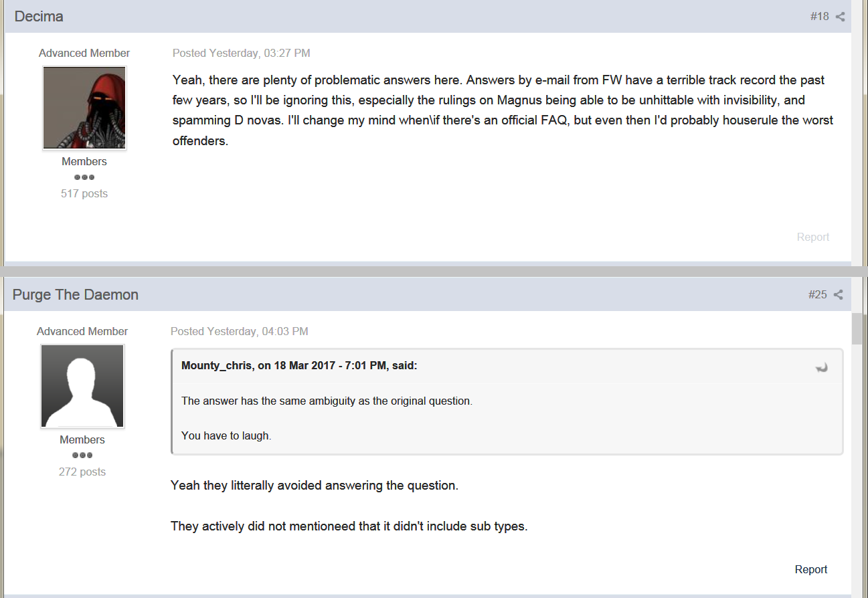Click the quote header by Mounty_chris
Screen dimensions: 868x598
point(299,366)
